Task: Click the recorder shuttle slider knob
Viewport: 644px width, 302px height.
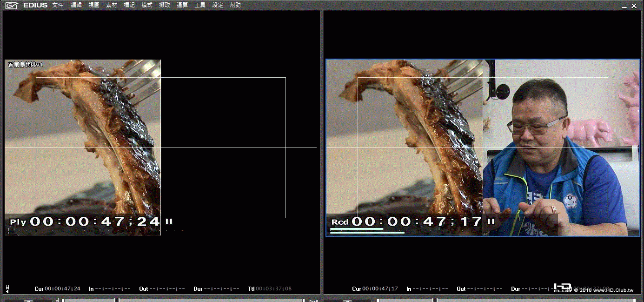Action: [x=347, y=301]
